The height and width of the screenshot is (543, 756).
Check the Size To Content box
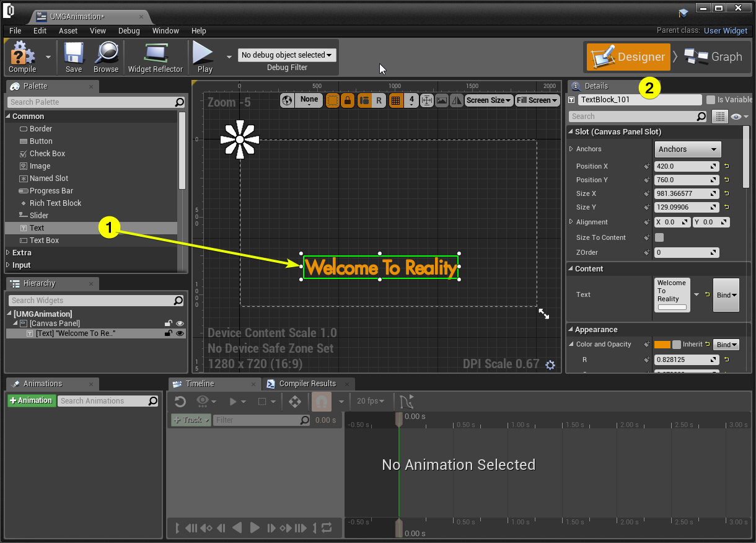point(659,237)
